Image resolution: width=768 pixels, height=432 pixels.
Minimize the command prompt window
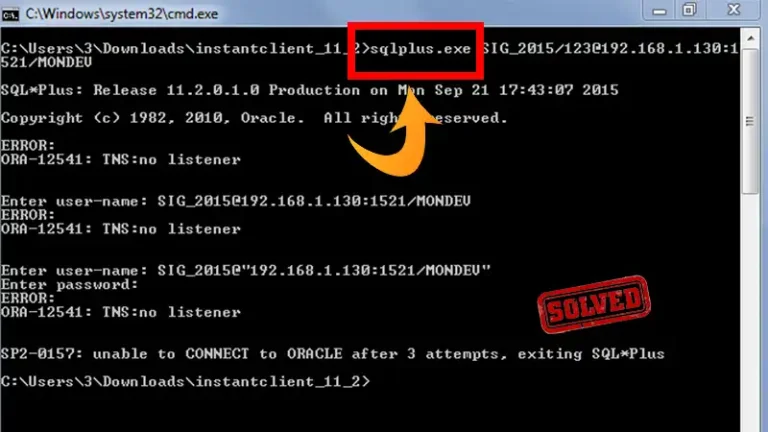tap(659, 11)
